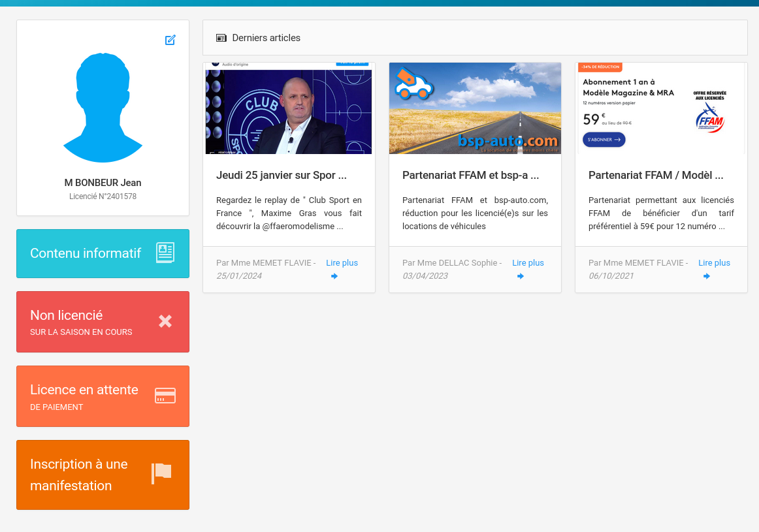Click the flag icon in Inscription tile
Screen dimensions: 759x532
pyautogui.click(x=162, y=473)
